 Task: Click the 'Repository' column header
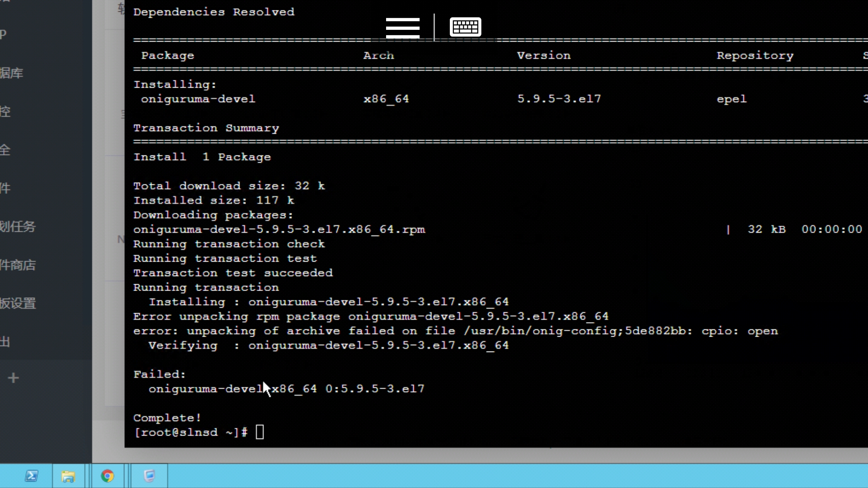coord(755,56)
